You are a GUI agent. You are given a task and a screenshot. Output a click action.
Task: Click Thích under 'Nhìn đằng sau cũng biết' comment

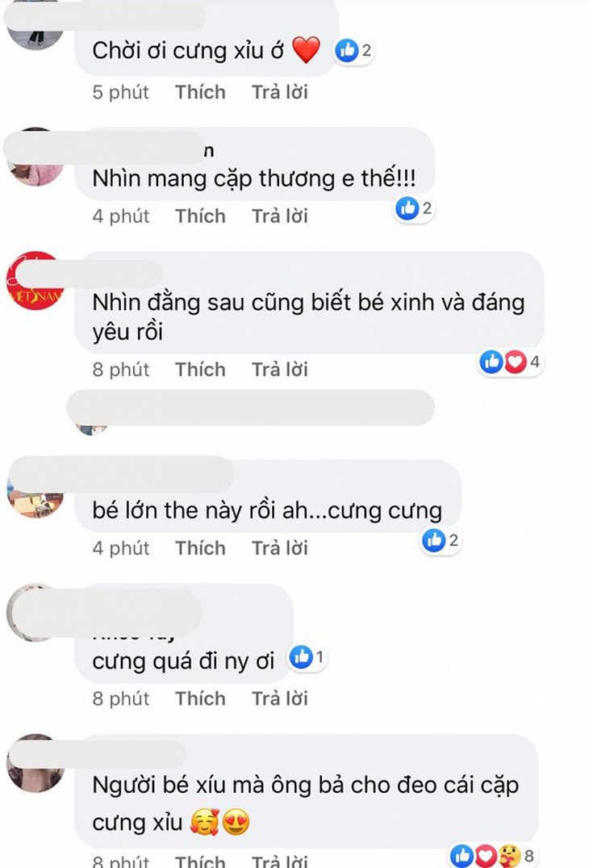click(200, 369)
